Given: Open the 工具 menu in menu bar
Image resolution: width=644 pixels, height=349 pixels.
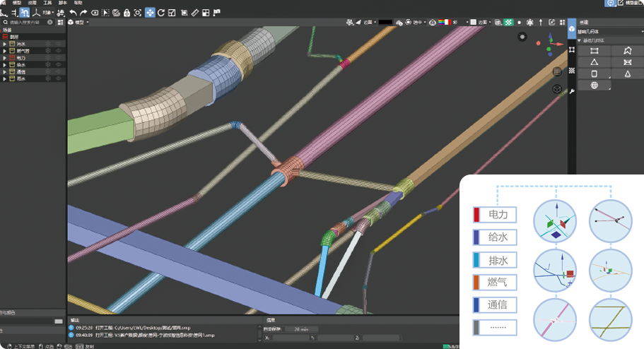Looking at the screenshot, I should (47, 3).
